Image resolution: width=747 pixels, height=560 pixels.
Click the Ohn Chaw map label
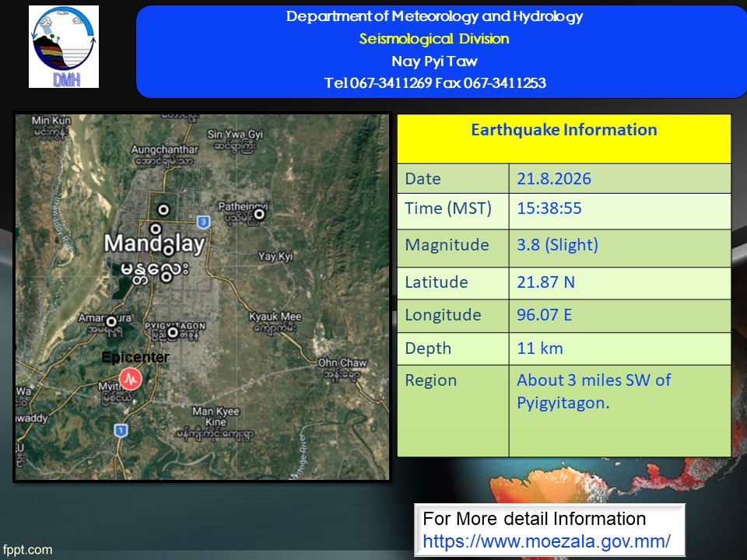pyautogui.click(x=342, y=362)
